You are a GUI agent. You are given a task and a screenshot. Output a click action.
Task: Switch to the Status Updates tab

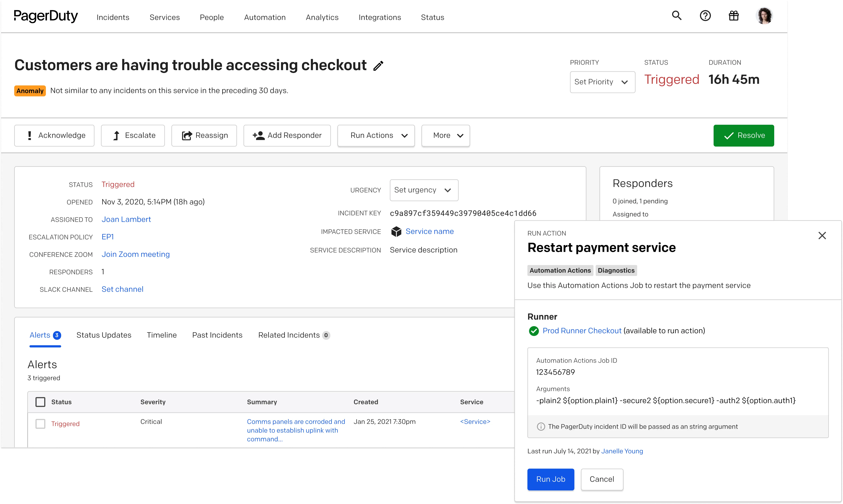pos(104,335)
